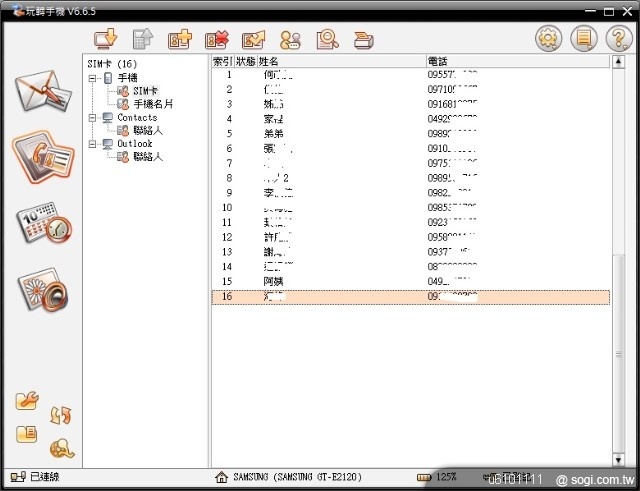The image size is (640, 491).
Task: Select contact row with index 1
Action: click(x=411, y=75)
